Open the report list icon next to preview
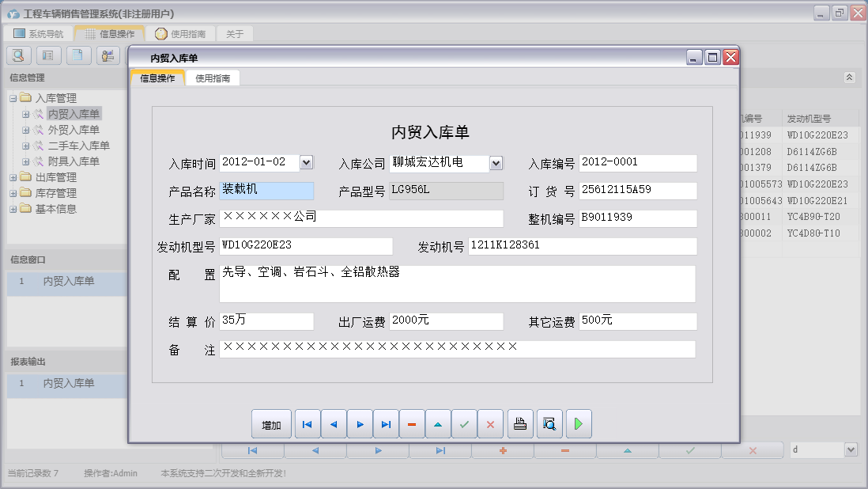This screenshot has height=489, width=868. click(47, 55)
